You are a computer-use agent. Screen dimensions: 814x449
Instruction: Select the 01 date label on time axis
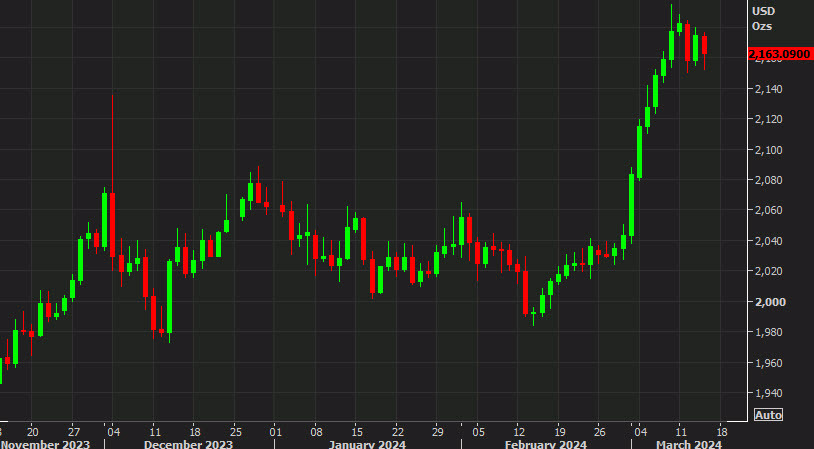click(x=275, y=432)
